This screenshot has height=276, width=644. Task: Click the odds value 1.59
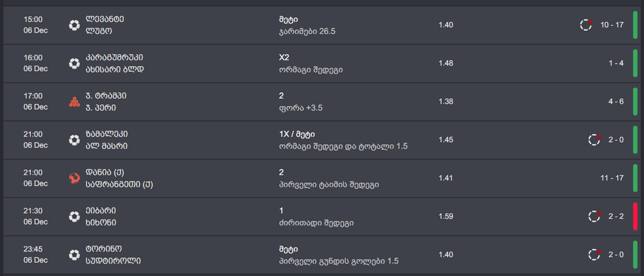click(x=446, y=216)
